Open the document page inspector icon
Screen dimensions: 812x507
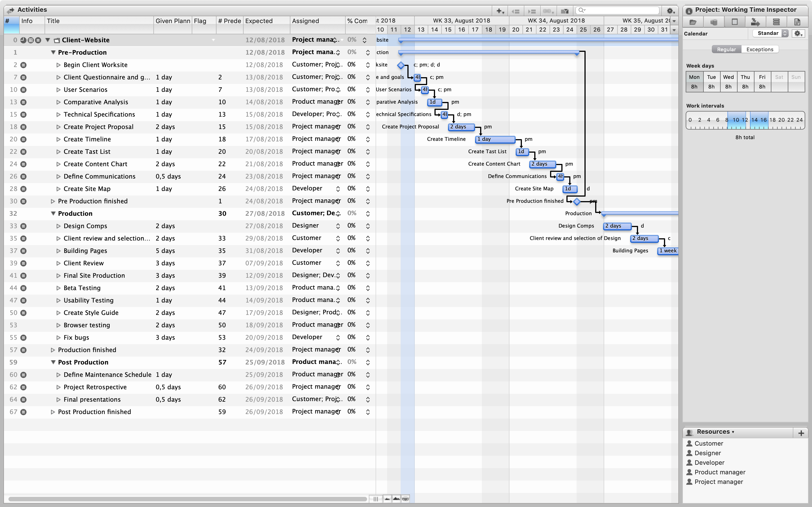pos(797,22)
